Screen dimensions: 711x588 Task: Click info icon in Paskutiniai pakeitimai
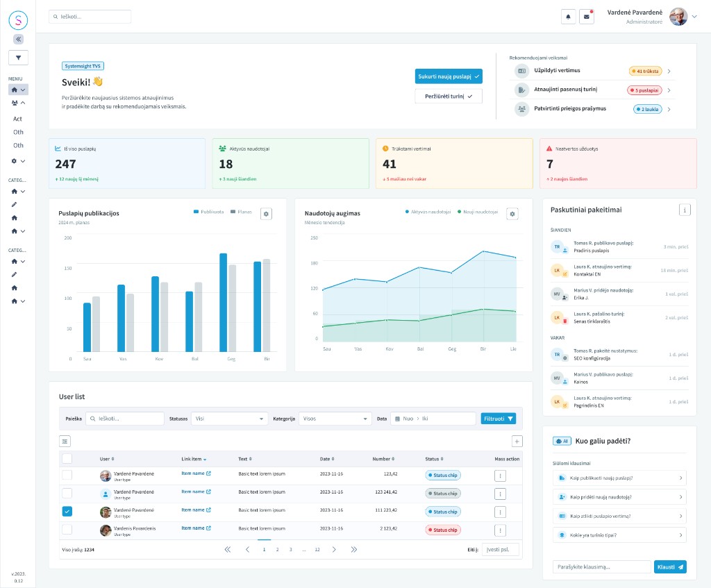685,210
